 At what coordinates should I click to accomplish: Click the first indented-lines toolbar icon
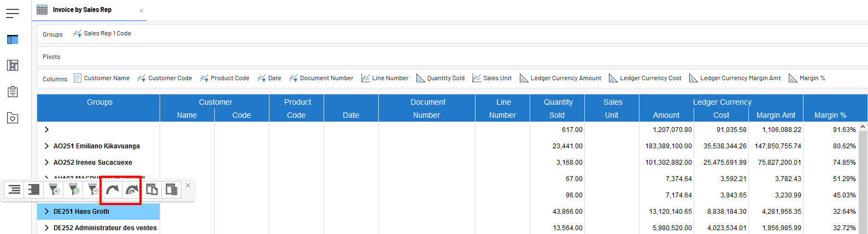[14, 189]
